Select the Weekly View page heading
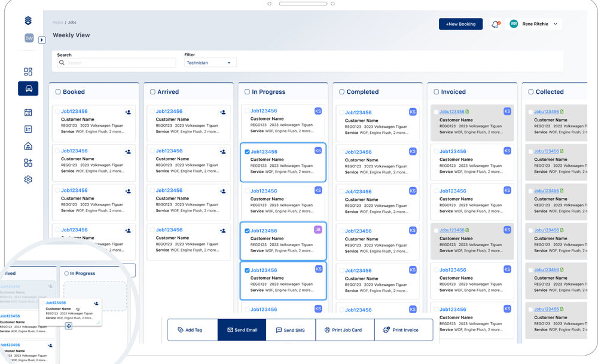 click(71, 35)
